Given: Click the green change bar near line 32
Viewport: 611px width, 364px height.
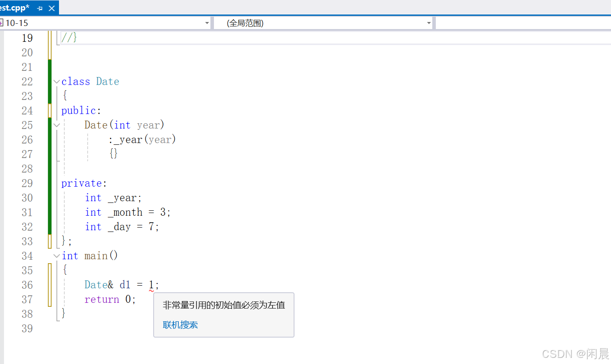Looking at the screenshot, I should 50,226.
